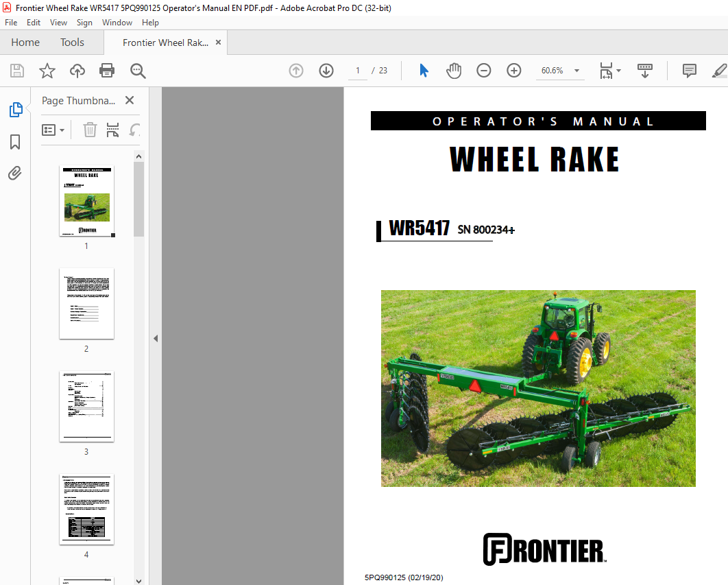Close the Page Thumbnails panel

click(x=130, y=100)
